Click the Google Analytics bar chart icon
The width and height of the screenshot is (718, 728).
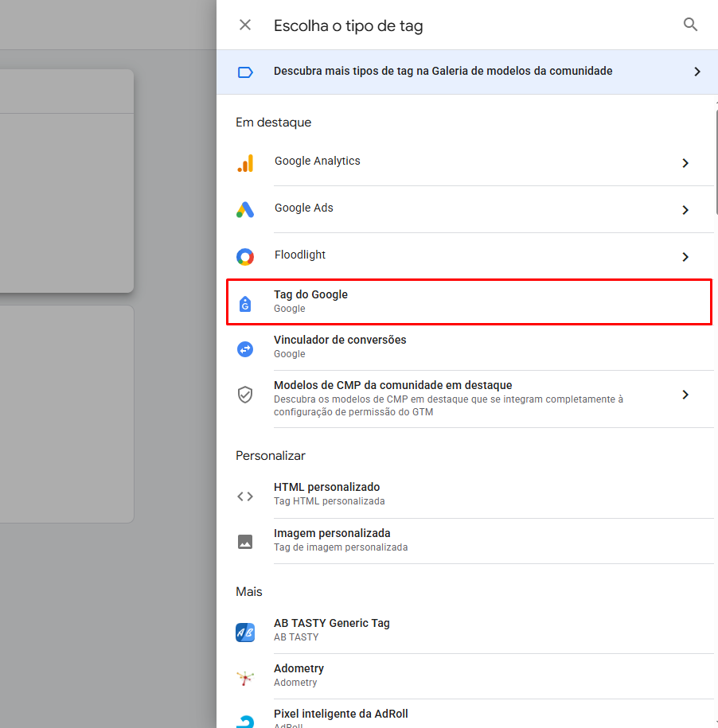tap(245, 163)
